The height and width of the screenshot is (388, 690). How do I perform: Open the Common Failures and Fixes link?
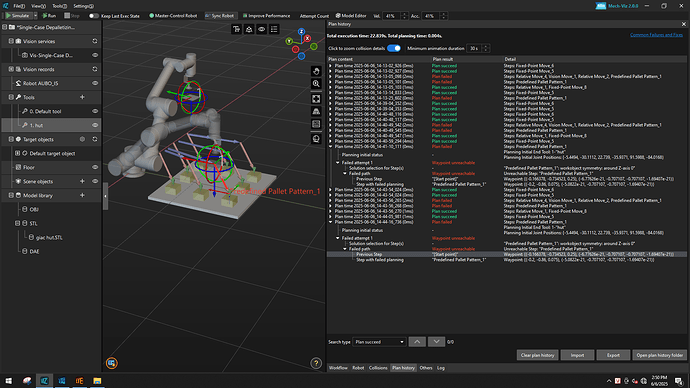click(x=656, y=35)
